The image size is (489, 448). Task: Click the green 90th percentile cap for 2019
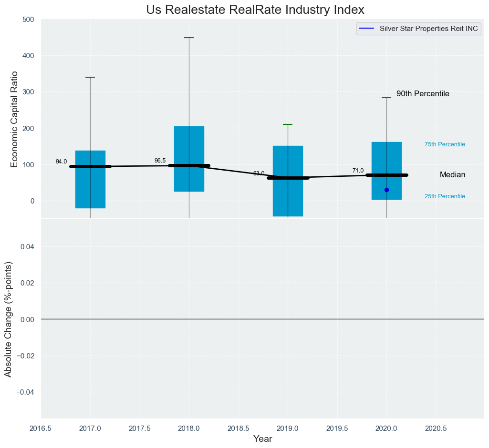(288, 124)
